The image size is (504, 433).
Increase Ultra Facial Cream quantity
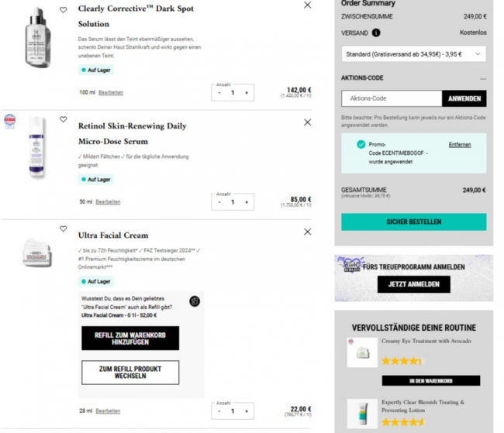click(x=247, y=411)
